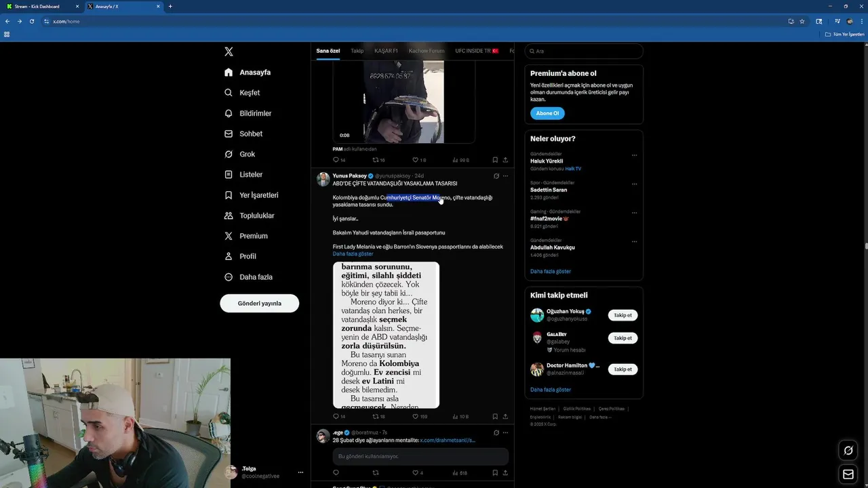Follow Oğuzhan Yokuş
This screenshot has height=488, width=868.
[x=623, y=315]
